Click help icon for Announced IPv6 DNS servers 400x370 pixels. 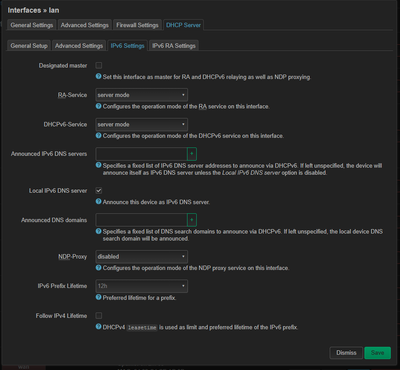click(x=98, y=165)
